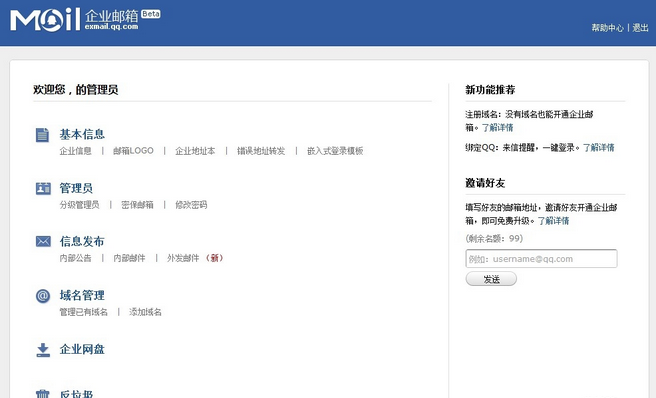The image size is (656, 398).
Task: Click the trash icon beside 反垃圾
Action: pos(42,394)
